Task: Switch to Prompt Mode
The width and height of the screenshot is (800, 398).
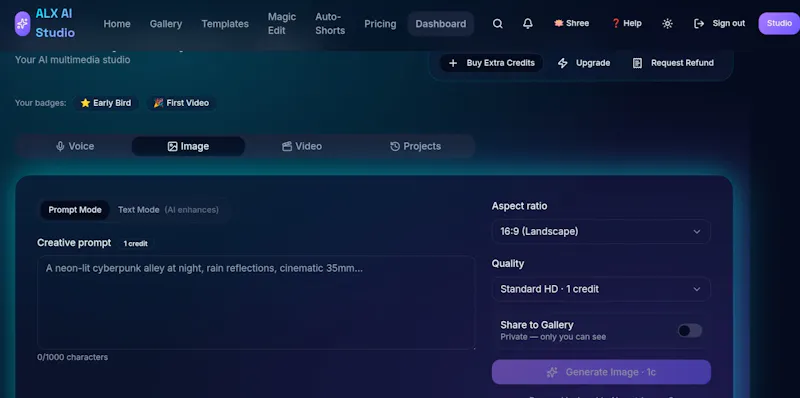Action: pos(75,210)
